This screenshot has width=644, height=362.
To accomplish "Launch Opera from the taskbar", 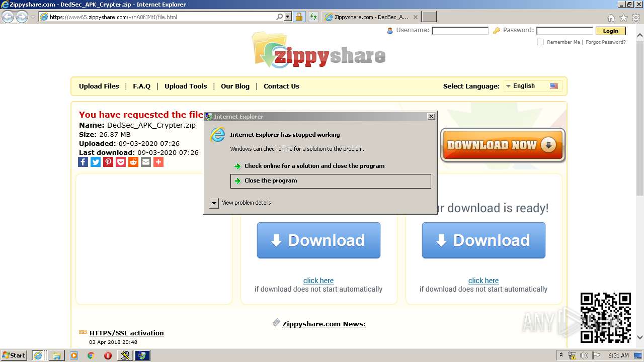I will point(108,355).
